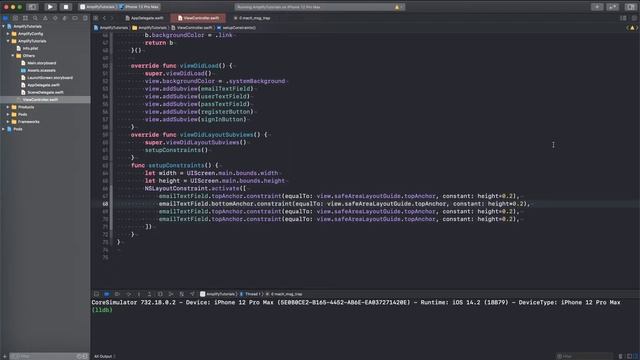Toggle the inspectors panel button
The width and height of the screenshot is (640, 360).
pyautogui.click(x=630, y=7)
